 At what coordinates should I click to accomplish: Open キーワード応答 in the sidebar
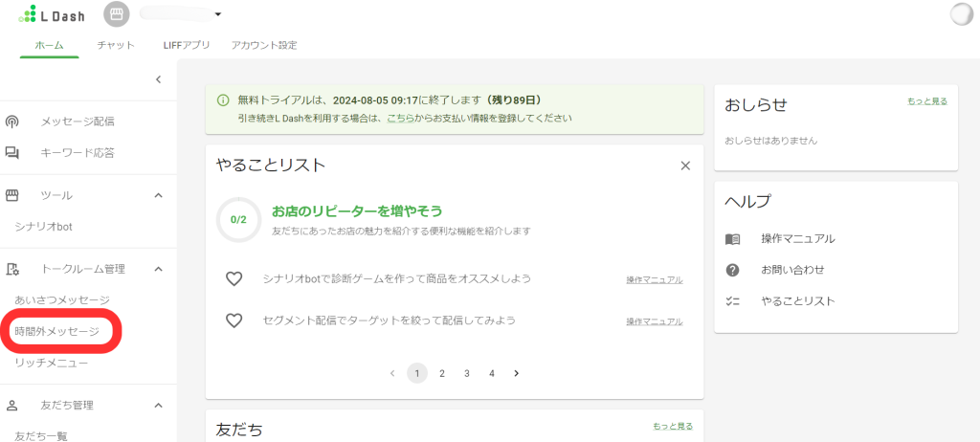tap(78, 152)
